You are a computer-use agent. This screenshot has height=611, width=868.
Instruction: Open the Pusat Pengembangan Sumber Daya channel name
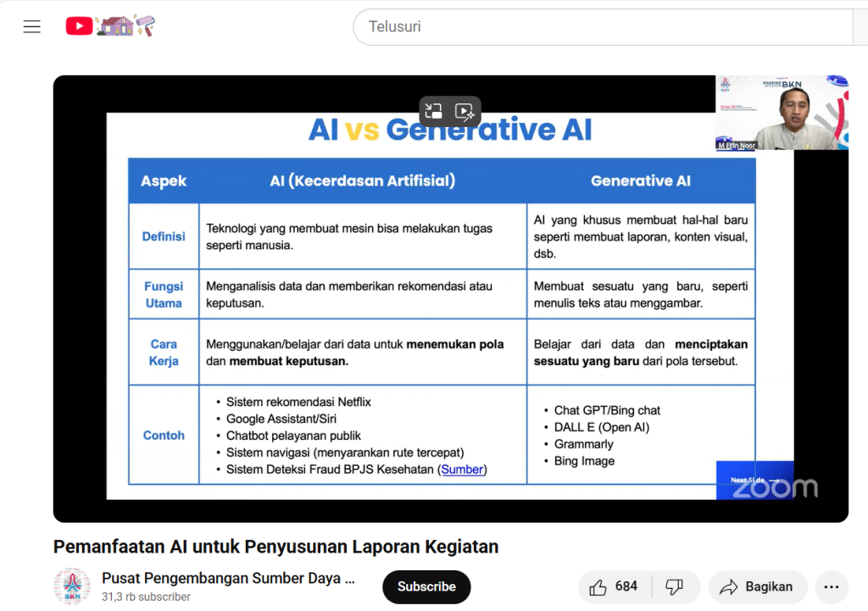228,578
